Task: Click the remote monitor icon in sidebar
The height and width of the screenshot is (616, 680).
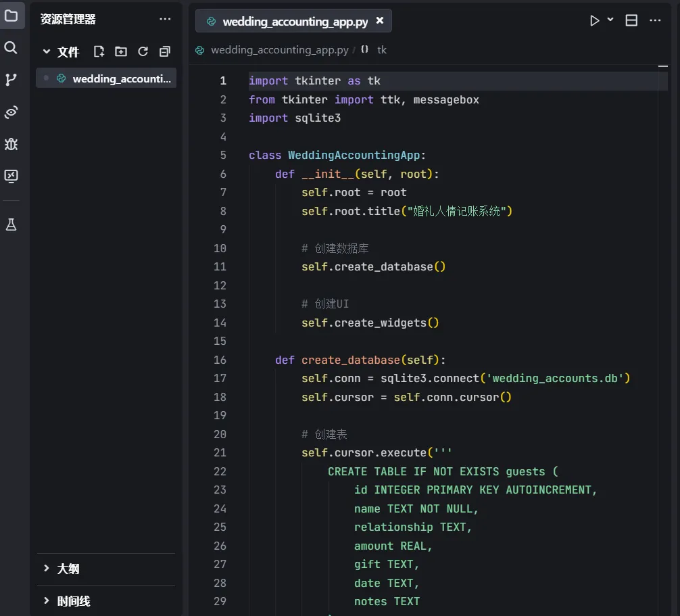Action: pos(11,176)
